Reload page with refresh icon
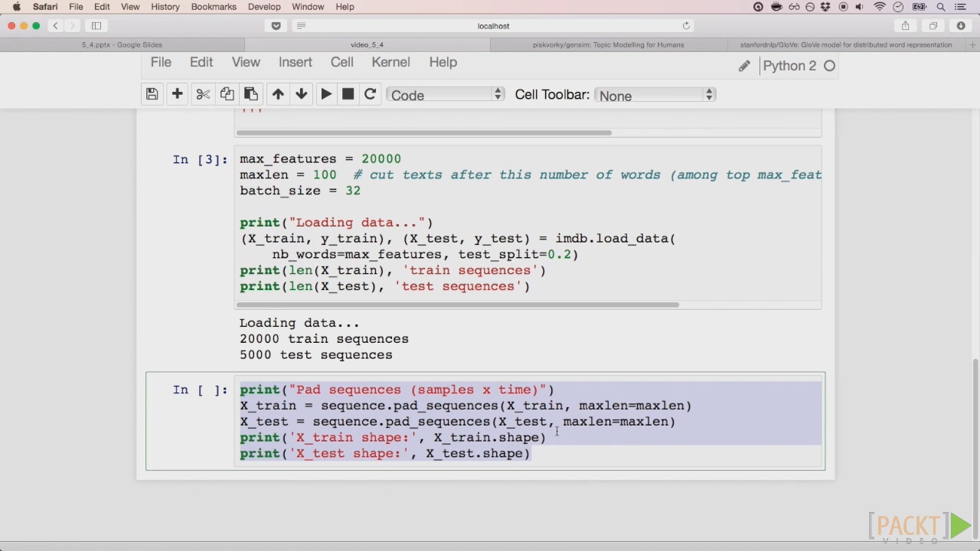 (686, 25)
